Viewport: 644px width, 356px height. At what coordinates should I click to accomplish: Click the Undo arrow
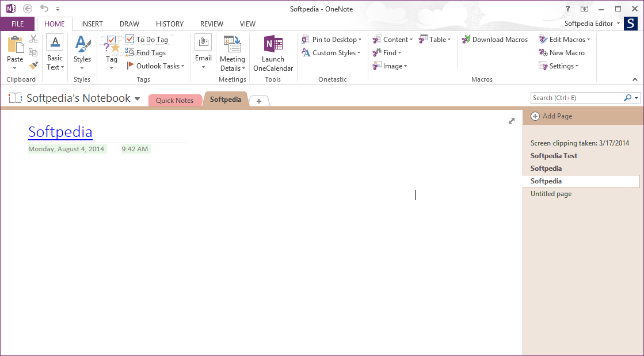[44, 8]
